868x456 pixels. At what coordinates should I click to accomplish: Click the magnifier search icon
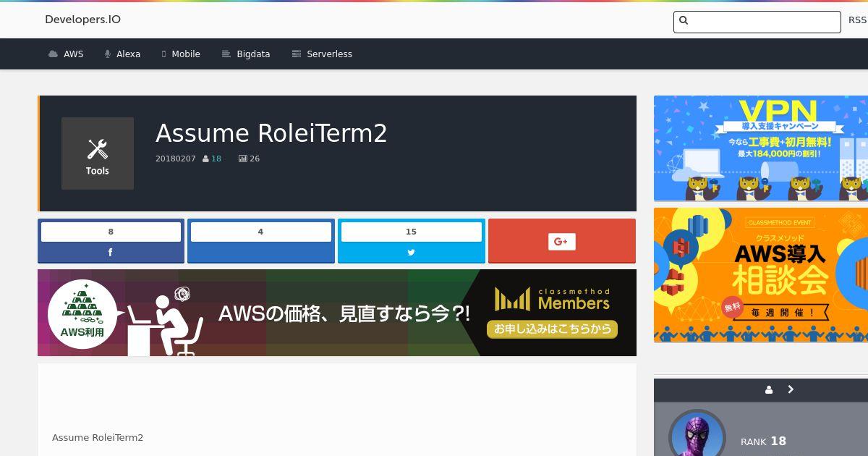click(x=684, y=21)
